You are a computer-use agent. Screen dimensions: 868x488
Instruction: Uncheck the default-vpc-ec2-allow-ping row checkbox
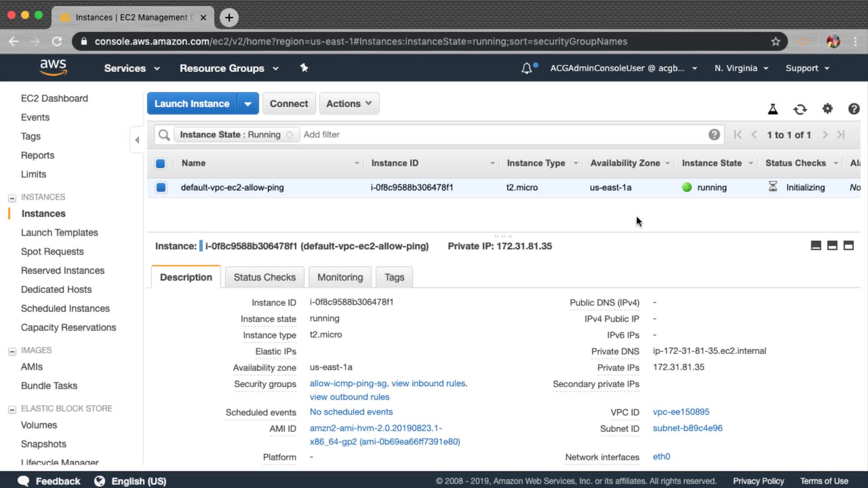pyautogui.click(x=161, y=187)
